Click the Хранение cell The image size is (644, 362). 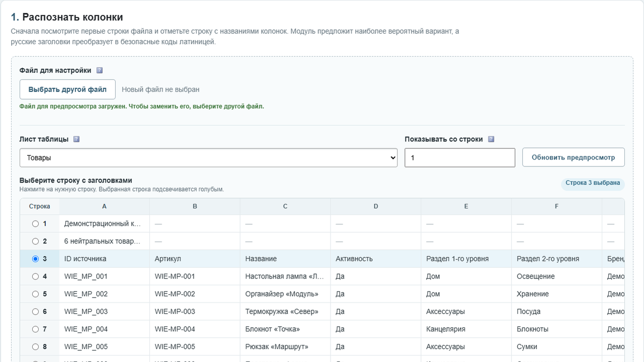coord(556,294)
